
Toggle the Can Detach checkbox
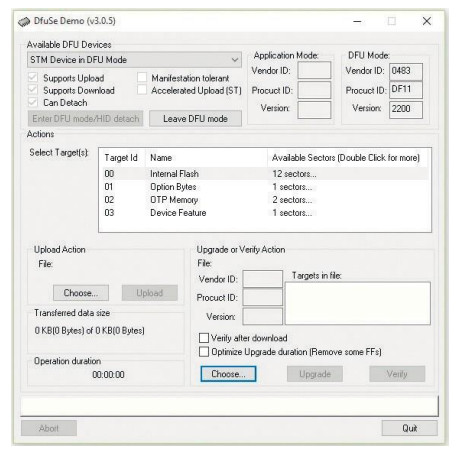coord(33,102)
